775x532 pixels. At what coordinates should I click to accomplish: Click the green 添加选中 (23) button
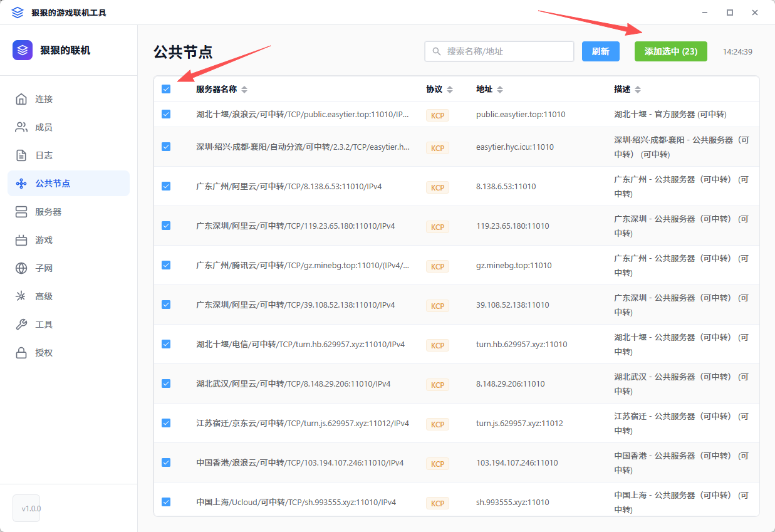(x=671, y=51)
